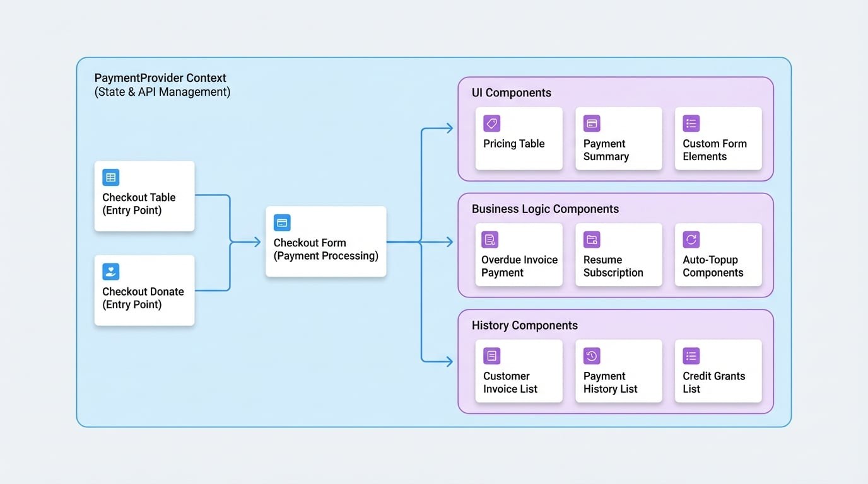Select the Customer Invoice List document icon

pyautogui.click(x=491, y=355)
